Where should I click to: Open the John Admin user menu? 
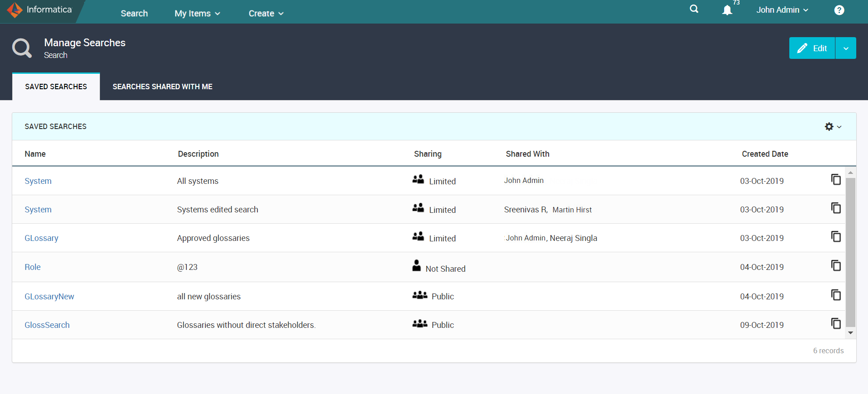point(782,10)
